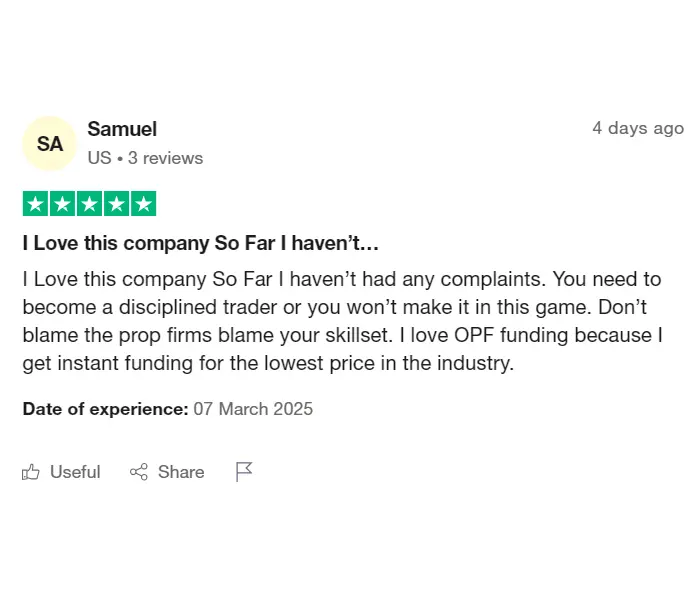Click the review body paragraph text
The height and width of the screenshot is (600, 700).
coord(342,321)
